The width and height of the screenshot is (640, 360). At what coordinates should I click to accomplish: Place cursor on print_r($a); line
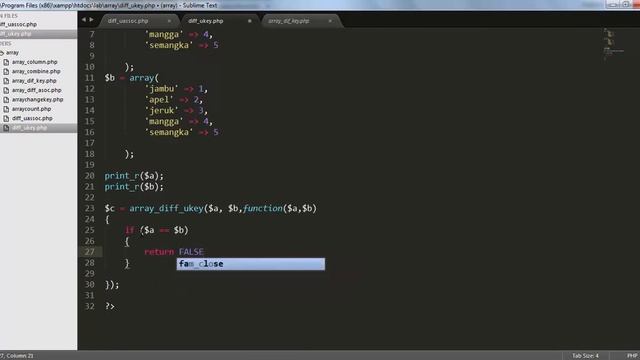tap(134, 176)
